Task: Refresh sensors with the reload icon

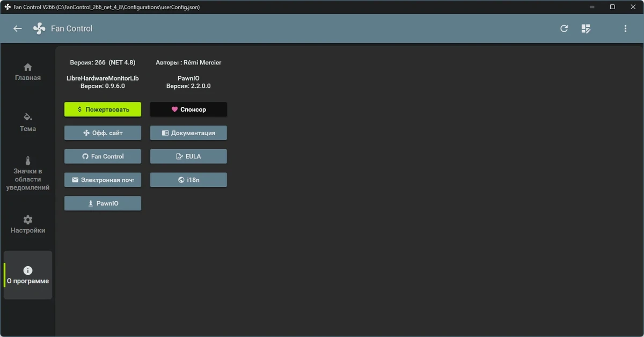Action: click(x=564, y=28)
